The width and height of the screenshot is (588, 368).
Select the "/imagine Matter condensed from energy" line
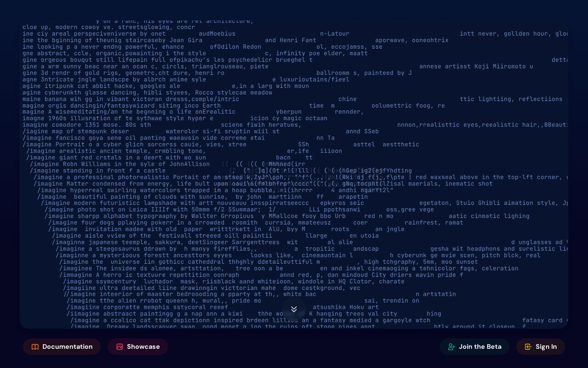pyautogui.click(x=263, y=184)
